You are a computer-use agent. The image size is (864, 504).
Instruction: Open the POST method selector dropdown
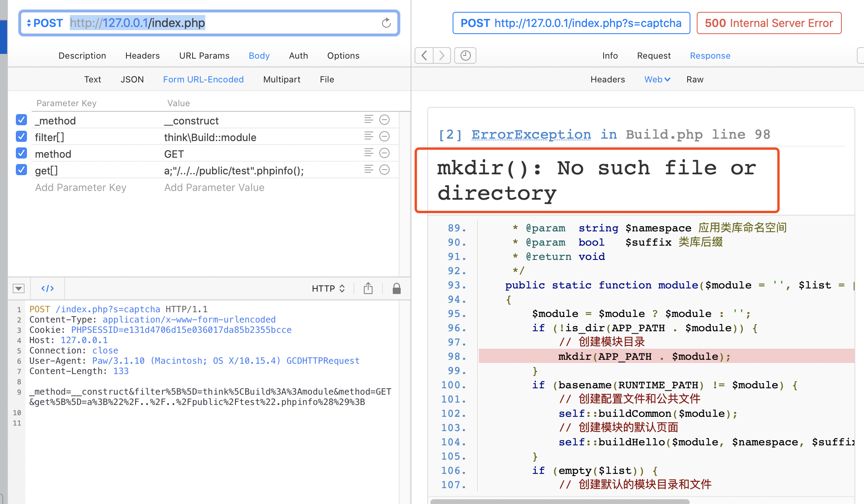pos(44,23)
